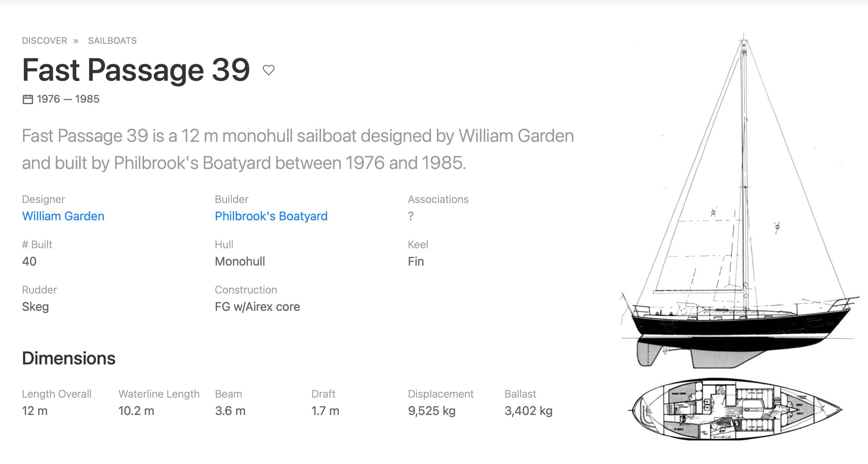
Task: Open the SAILBOATS breadcrumb link
Action: [112, 41]
